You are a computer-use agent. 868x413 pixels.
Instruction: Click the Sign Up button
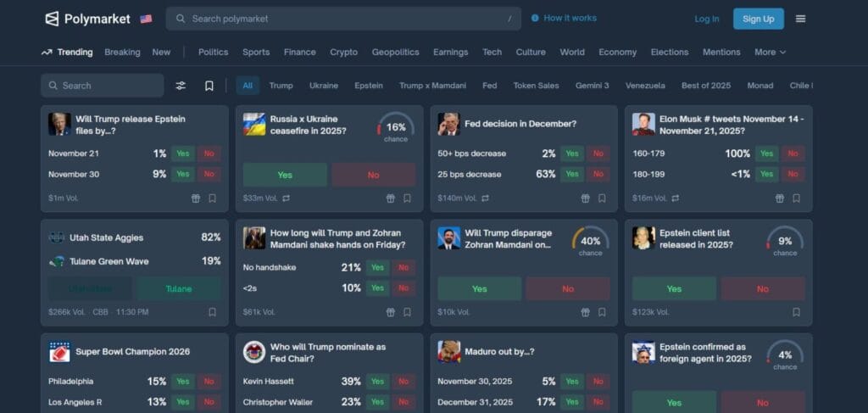click(758, 19)
